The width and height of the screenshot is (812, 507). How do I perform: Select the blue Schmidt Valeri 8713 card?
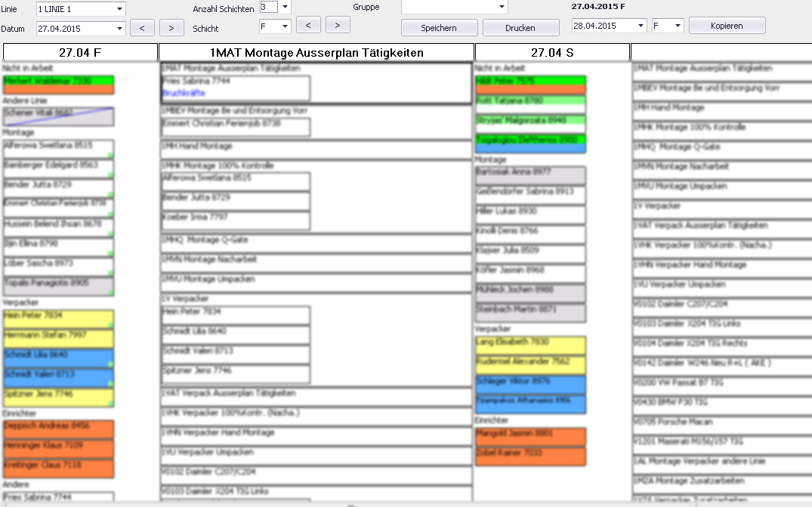coord(58,379)
